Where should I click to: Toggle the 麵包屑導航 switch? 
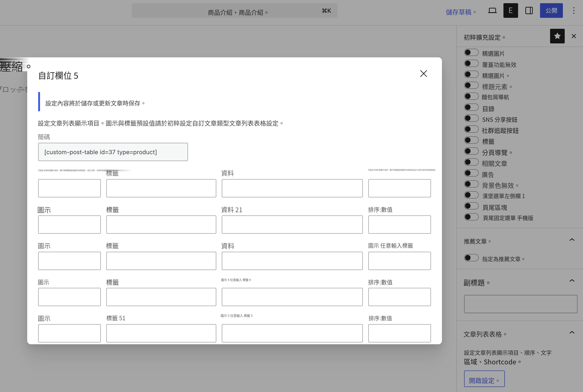(x=471, y=96)
